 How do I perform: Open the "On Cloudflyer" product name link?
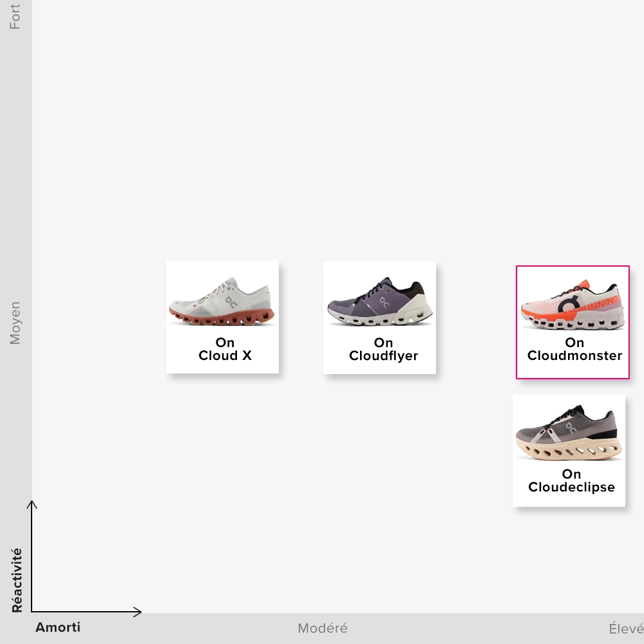coord(383,349)
